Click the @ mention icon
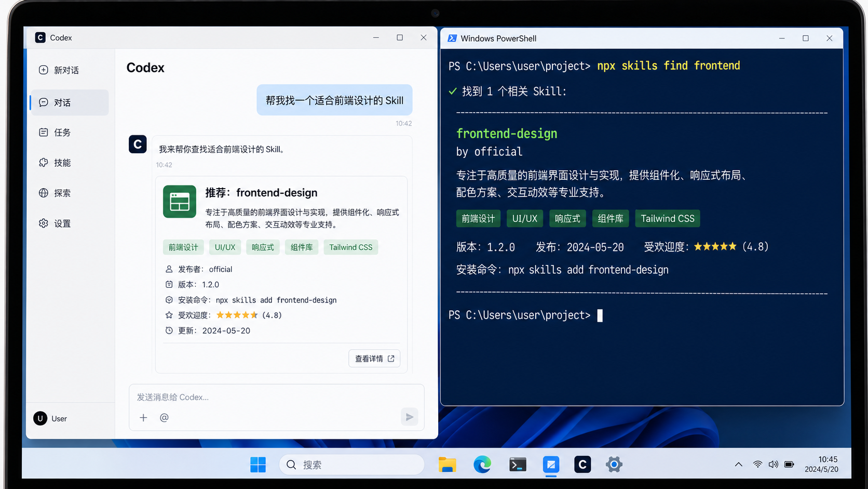The width and height of the screenshot is (868, 489). (x=164, y=417)
